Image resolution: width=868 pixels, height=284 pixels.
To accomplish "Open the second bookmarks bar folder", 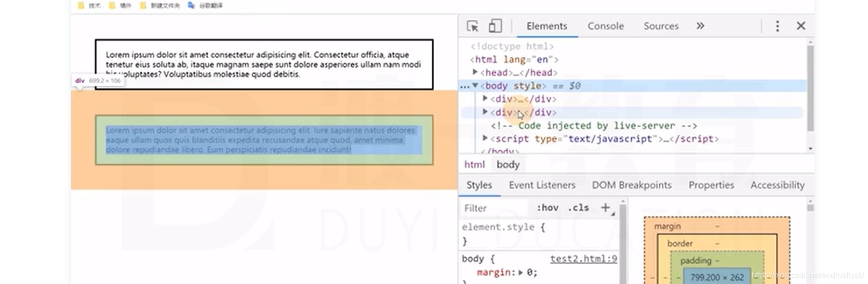I will pos(120,5).
